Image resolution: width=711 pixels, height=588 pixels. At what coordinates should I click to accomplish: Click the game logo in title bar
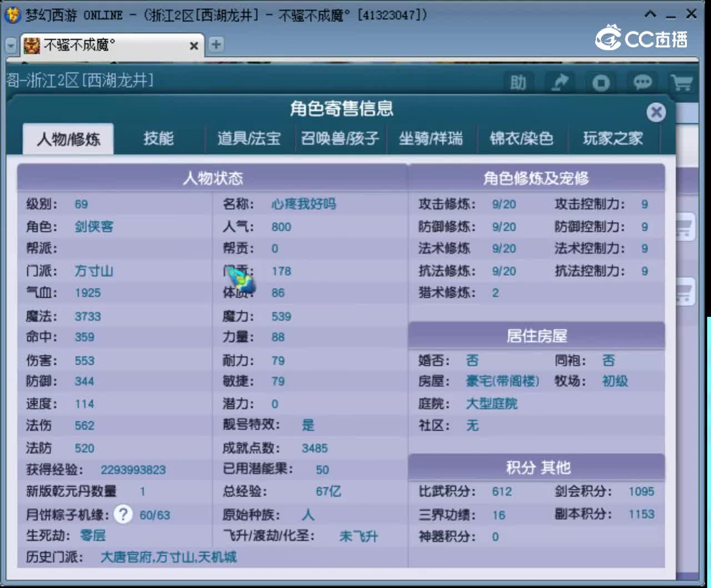pos(12,14)
